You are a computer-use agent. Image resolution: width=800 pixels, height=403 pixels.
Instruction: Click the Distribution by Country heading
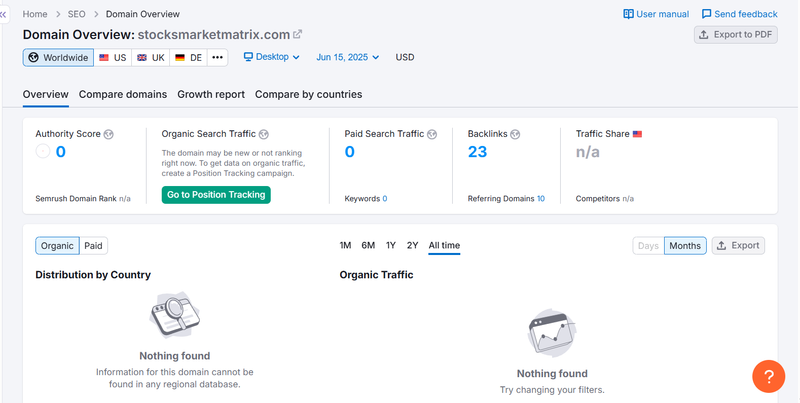tap(93, 274)
